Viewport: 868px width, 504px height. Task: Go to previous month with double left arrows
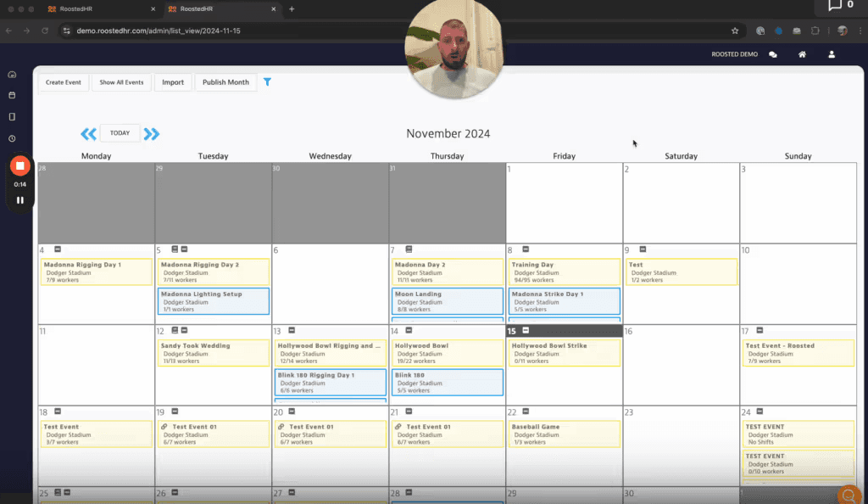tap(88, 133)
